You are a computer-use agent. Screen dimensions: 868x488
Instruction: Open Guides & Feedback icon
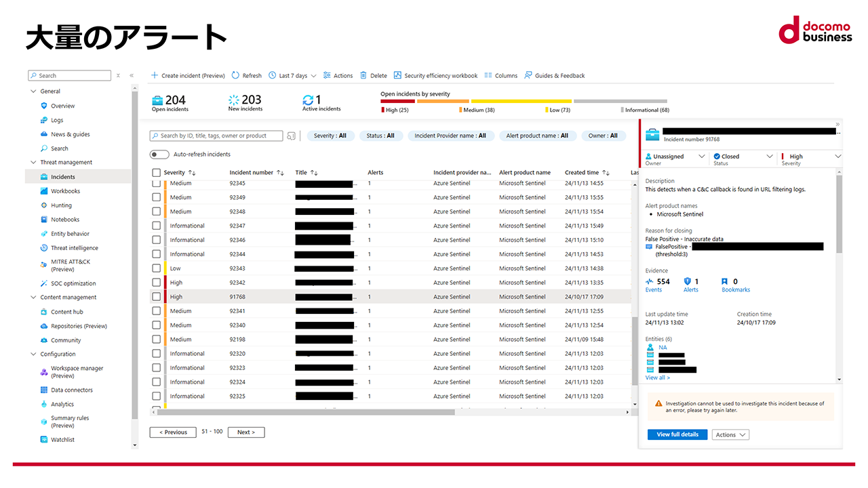pos(528,75)
